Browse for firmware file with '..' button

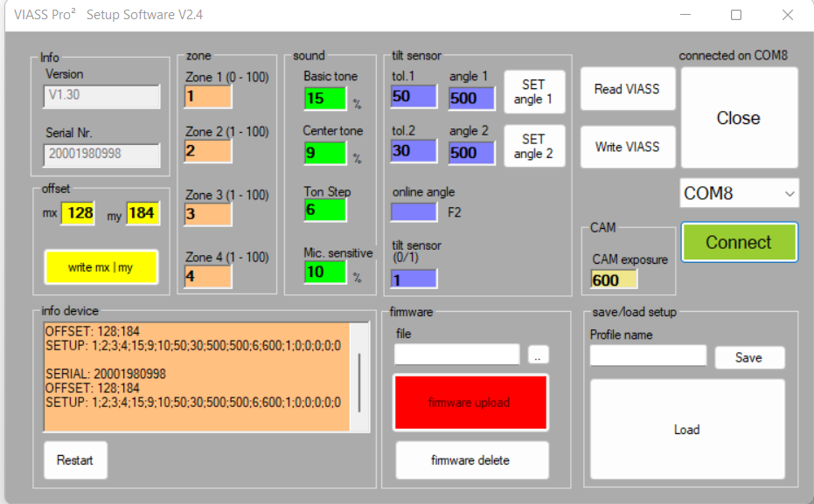click(538, 356)
